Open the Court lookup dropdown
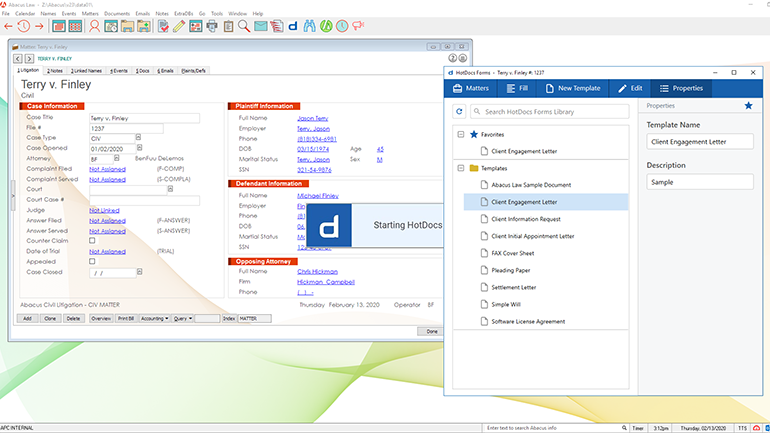 (x=170, y=189)
